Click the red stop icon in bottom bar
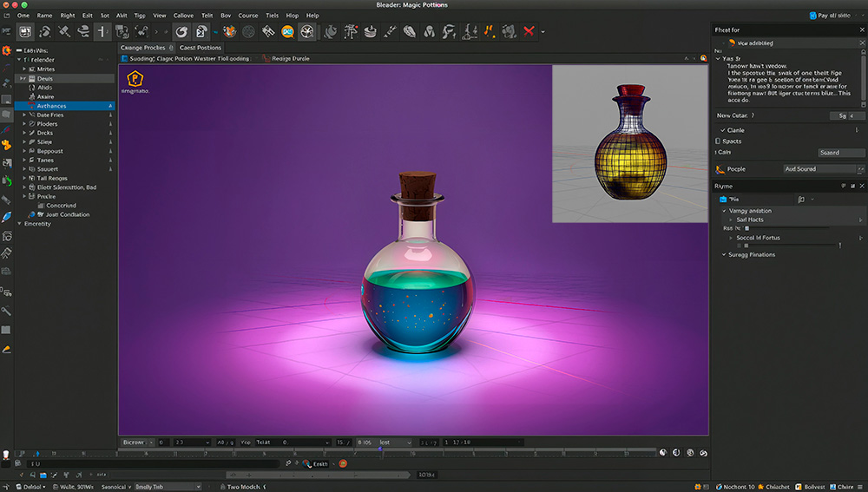This screenshot has height=492, width=868. [343, 463]
